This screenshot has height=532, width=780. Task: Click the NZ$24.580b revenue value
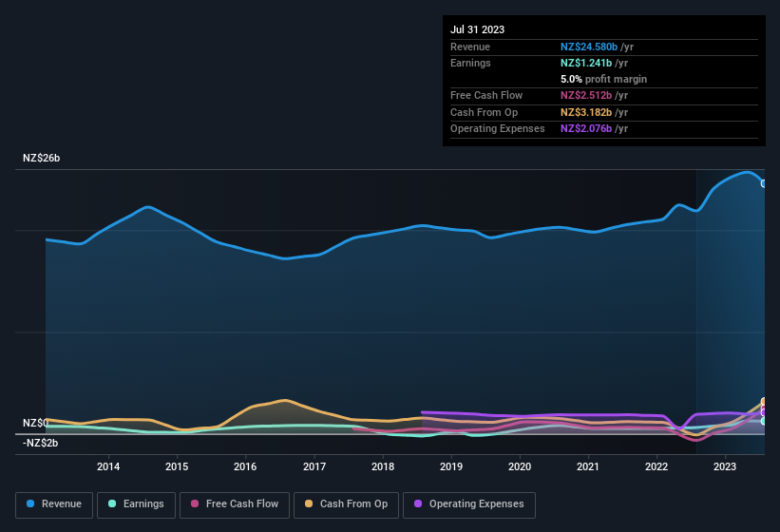point(589,47)
